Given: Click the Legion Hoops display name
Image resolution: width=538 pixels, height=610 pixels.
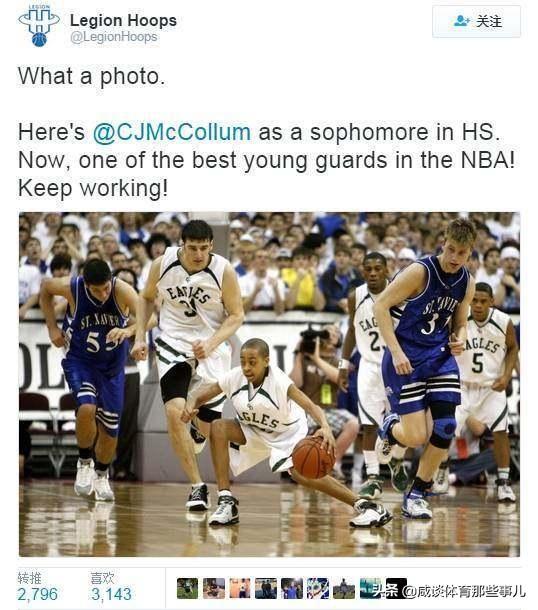Looking at the screenshot, I should pos(123,21).
